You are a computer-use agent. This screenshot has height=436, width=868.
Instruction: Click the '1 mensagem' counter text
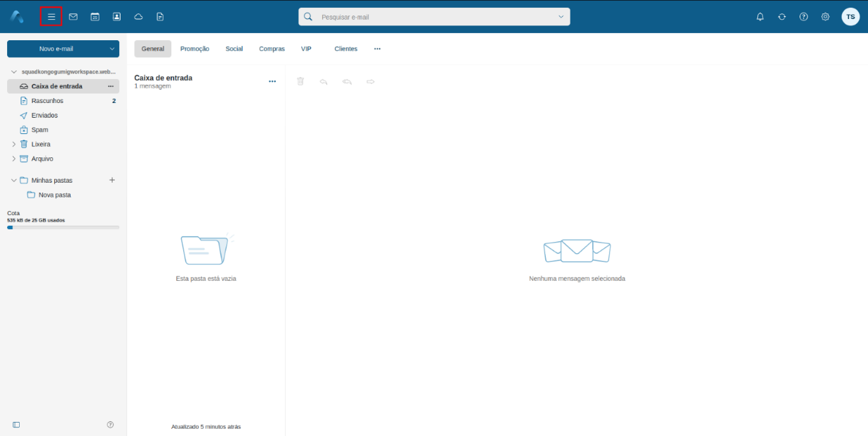(152, 86)
